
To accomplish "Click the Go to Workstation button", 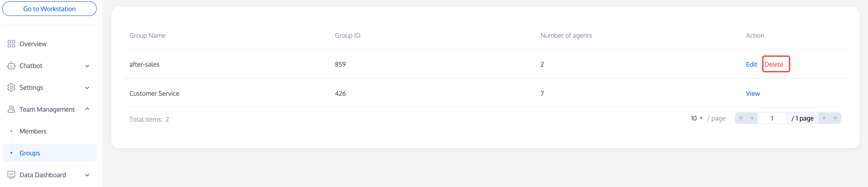I will point(49,9).
